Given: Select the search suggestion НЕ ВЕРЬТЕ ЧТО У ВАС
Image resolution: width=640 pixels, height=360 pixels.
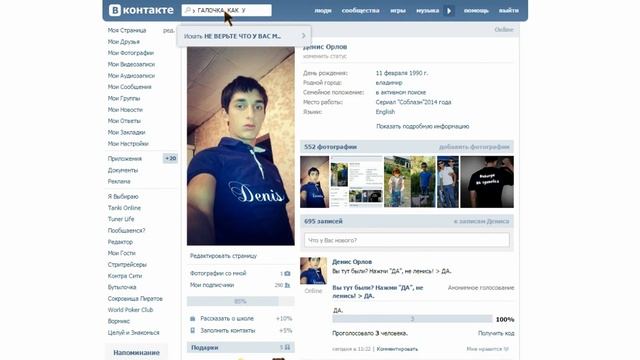Looking at the screenshot, I should (244, 36).
